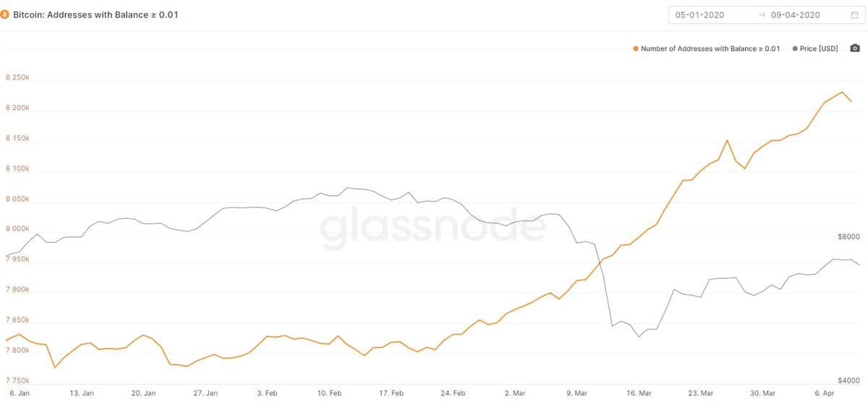Edit the end date 09-04-2020 field

point(795,14)
